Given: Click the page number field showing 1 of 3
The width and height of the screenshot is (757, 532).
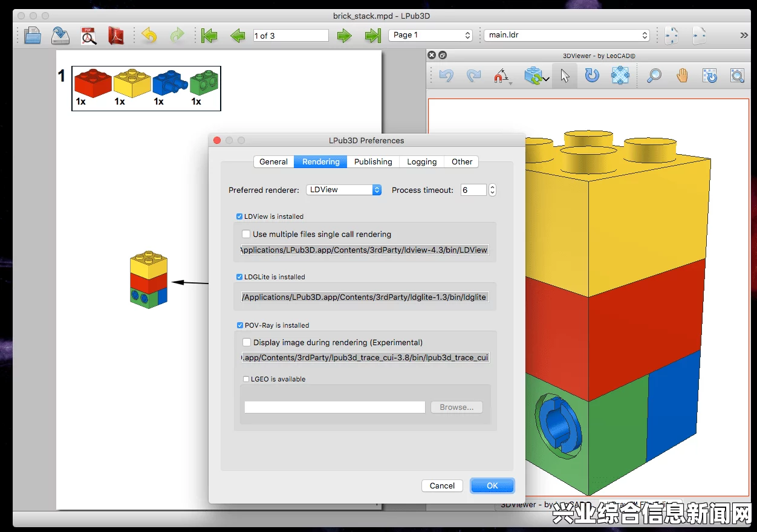Looking at the screenshot, I should [291, 36].
